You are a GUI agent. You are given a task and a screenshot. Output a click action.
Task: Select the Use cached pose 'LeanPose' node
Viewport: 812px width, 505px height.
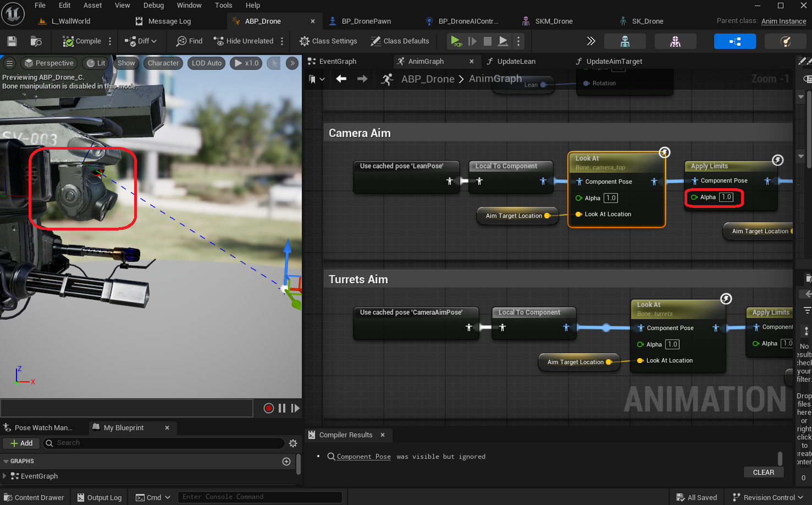pyautogui.click(x=407, y=177)
